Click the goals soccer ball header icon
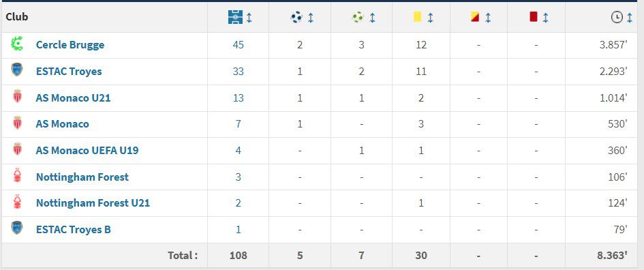Image resolution: width=644 pixels, height=270 pixels. [296, 17]
